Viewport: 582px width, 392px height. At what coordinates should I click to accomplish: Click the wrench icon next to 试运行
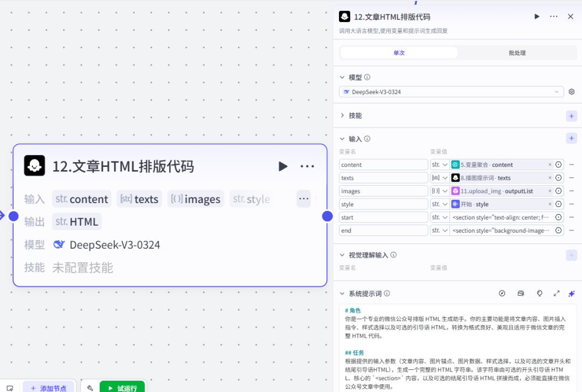90,387
